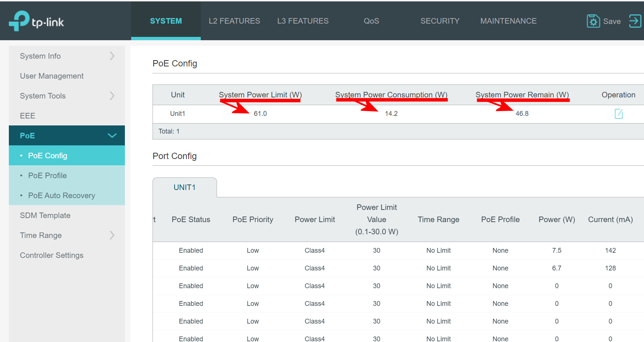Click System Power Consumption (W) header
Viewport: 644px width, 342px height.
[x=391, y=95]
